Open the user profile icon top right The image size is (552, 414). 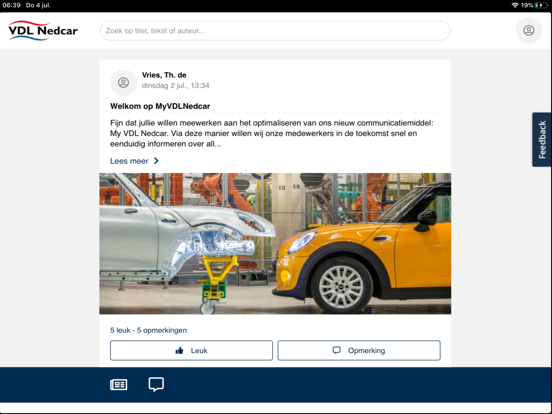(x=528, y=31)
